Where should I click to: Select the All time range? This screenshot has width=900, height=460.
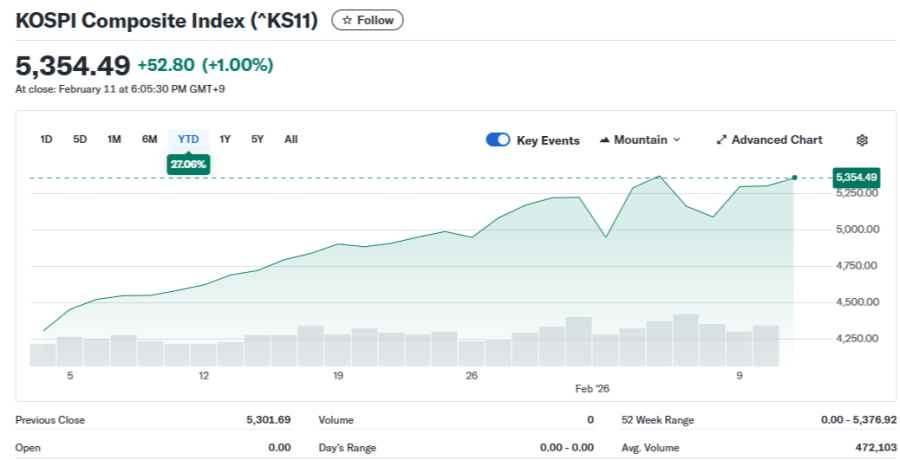tap(290, 139)
